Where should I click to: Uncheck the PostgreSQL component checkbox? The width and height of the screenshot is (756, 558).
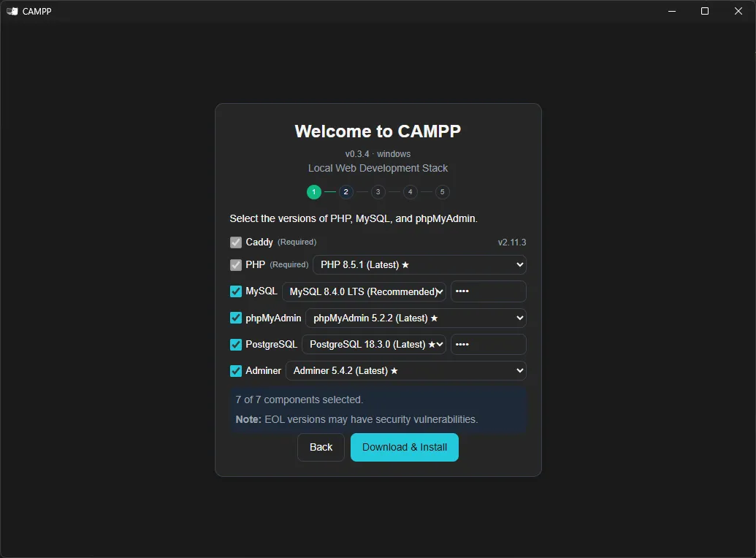236,344
